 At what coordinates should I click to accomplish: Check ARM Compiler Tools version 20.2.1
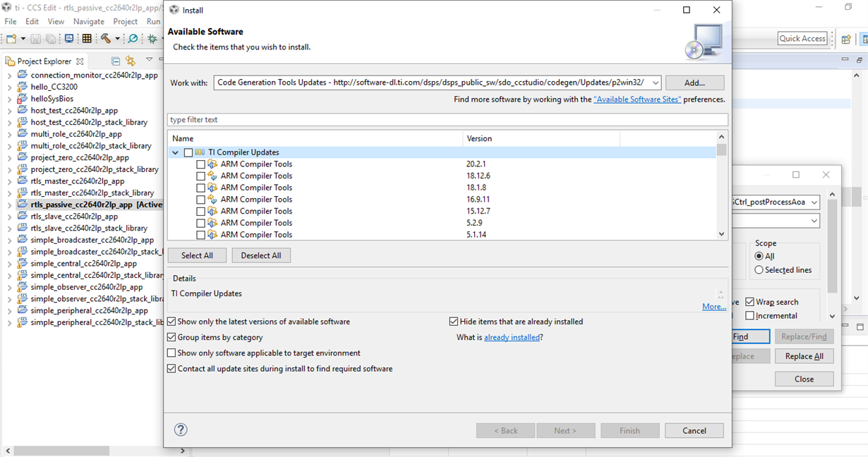point(200,164)
